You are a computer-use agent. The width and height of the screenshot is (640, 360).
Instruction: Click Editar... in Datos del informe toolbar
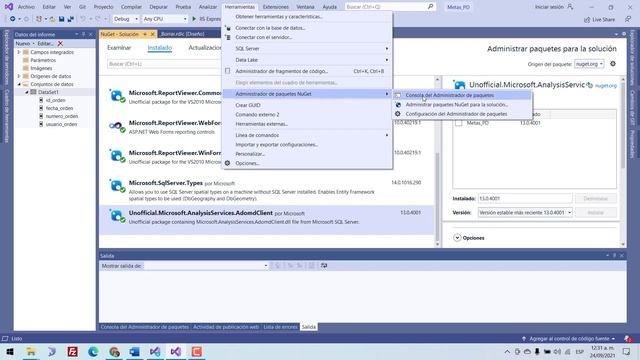(46, 43)
